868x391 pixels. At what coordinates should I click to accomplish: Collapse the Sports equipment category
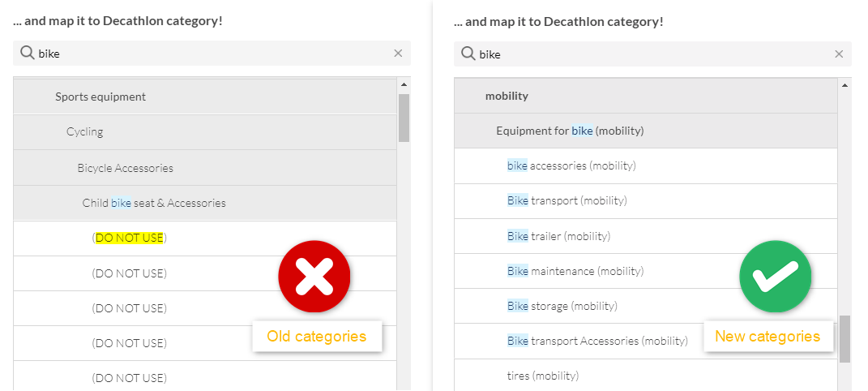coord(100,97)
